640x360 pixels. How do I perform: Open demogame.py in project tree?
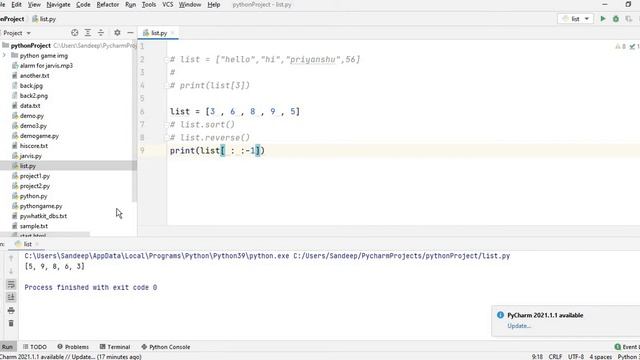39,136
